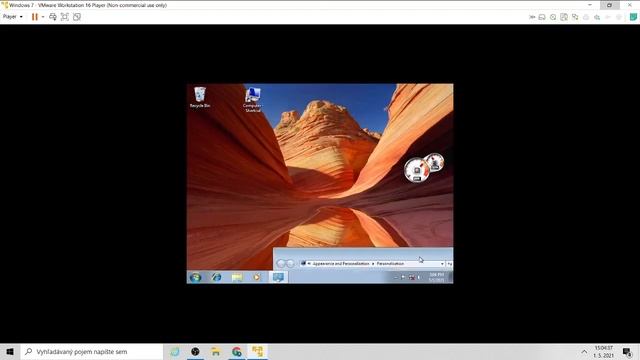The width and height of the screenshot is (640, 360).
Task: Launch Internet Explorer from Windows 7 taskbar
Action: point(216,278)
